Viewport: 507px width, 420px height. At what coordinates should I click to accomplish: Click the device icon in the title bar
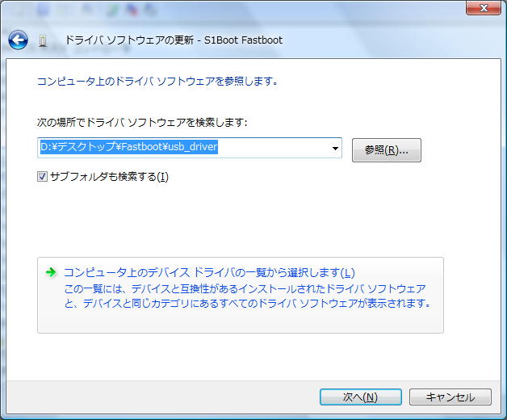(x=43, y=40)
